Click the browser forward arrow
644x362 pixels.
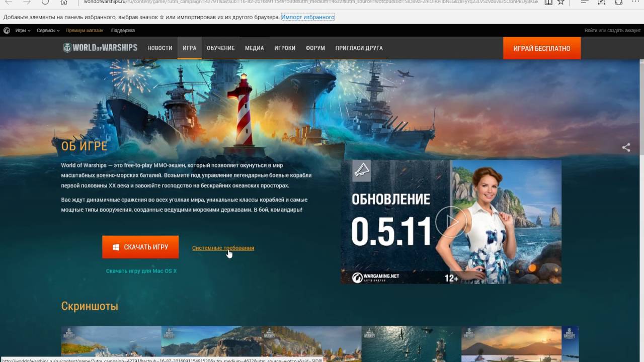pos(27,3)
